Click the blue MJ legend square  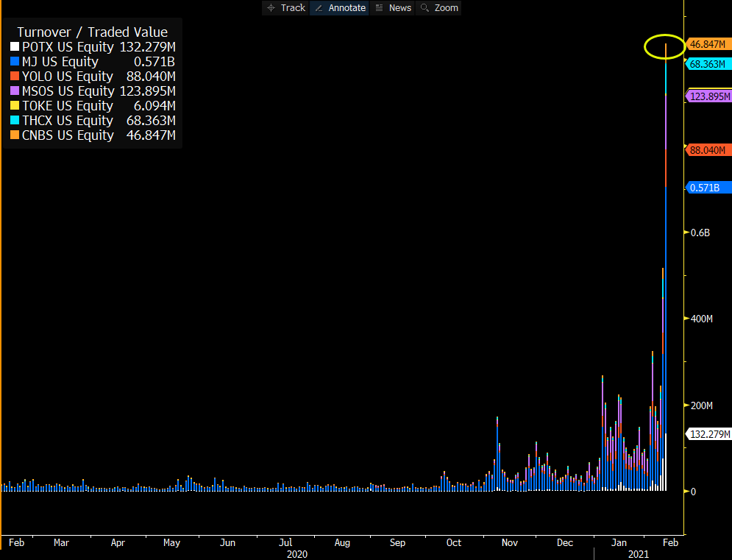coord(15,62)
